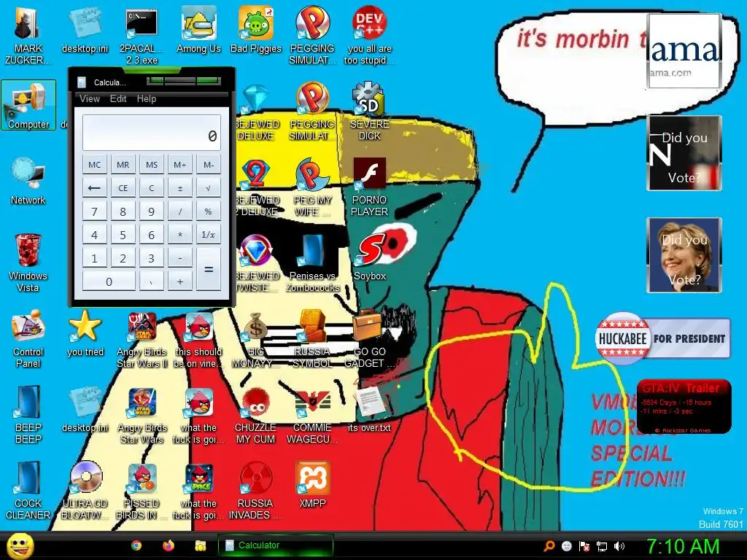Click the 7:10 AM clock

[x=683, y=546]
